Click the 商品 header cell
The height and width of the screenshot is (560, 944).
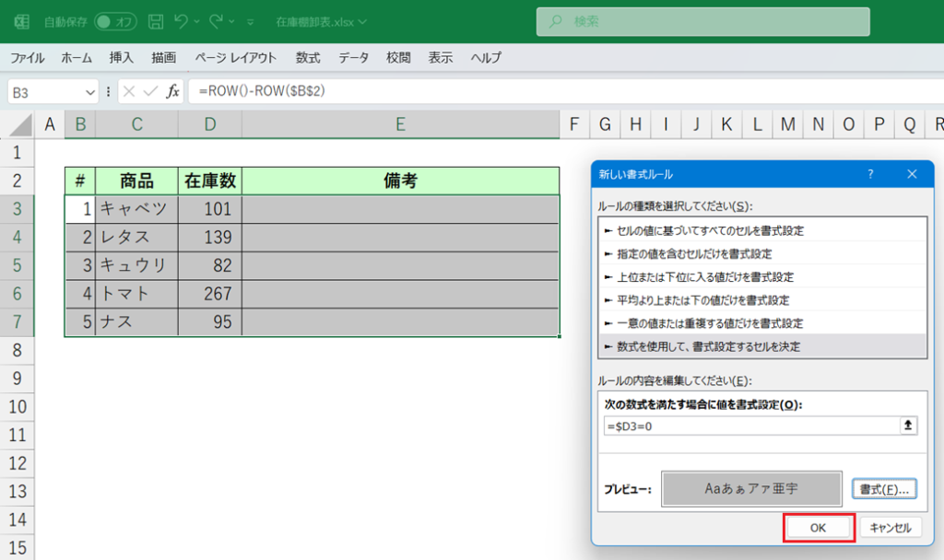pos(136,181)
